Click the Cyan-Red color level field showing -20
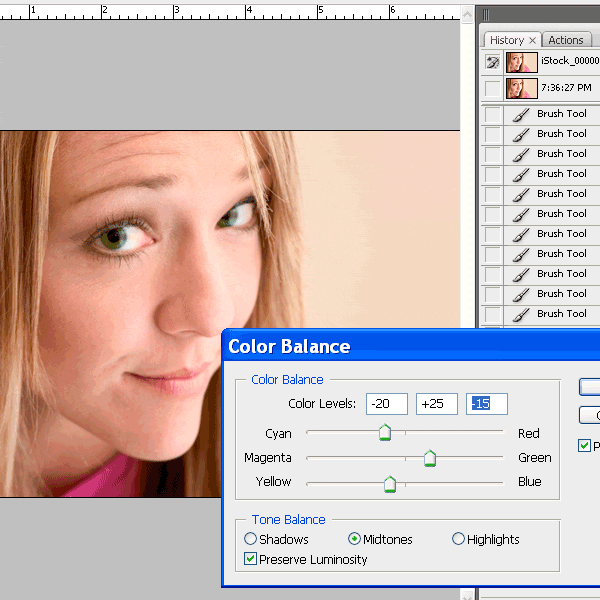This screenshot has height=600, width=600. point(386,404)
